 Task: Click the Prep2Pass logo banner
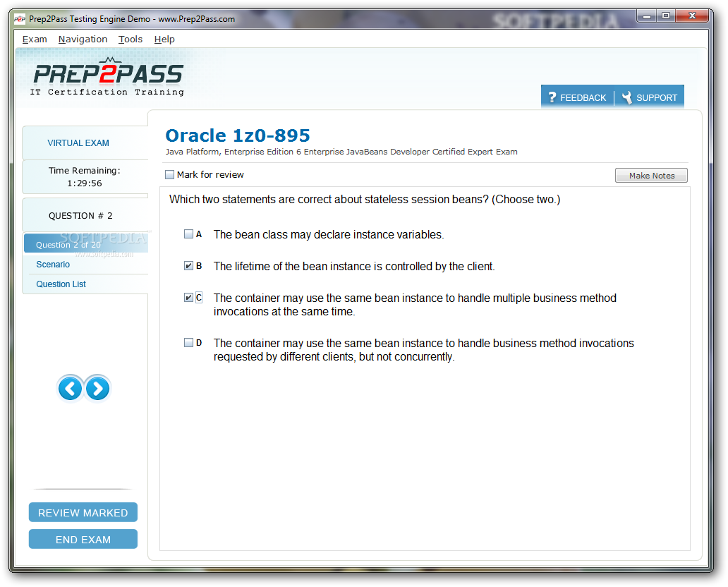pos(108,77)
